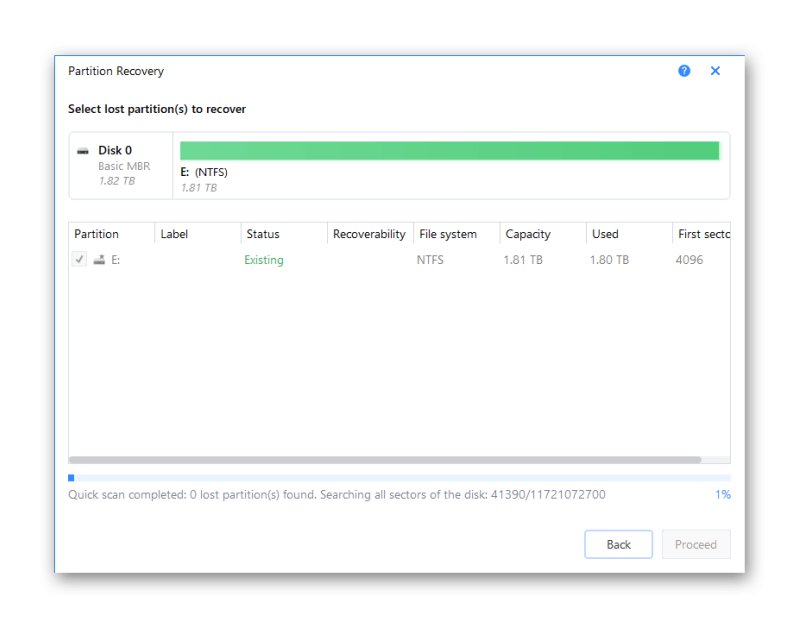Image resolution: width=800 pixels, height=628 pixels.
Task: Click the green Existing status text
Action: click(x=264, y=260)
